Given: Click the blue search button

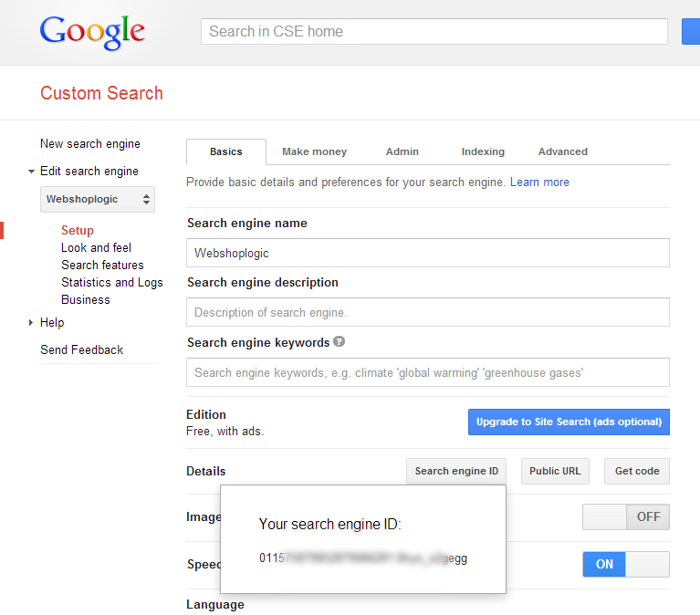Looking at the screenshot, I should click(691, 31).
